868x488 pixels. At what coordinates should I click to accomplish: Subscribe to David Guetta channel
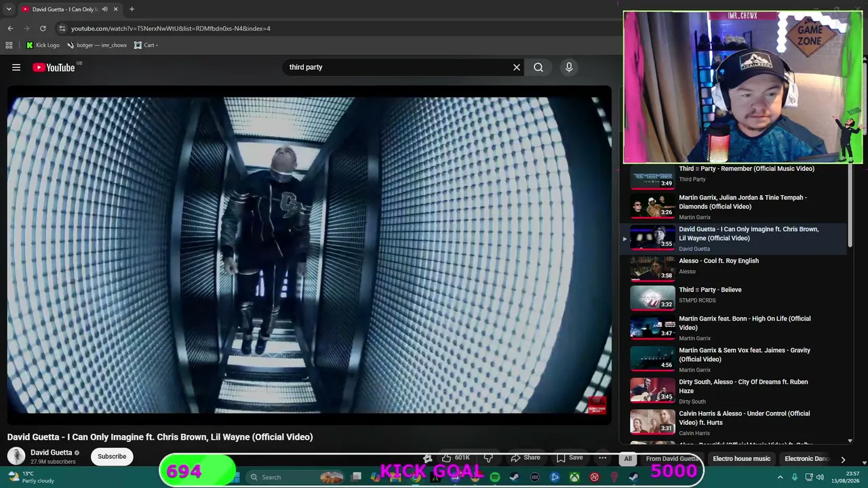click(x=112, y=456)
